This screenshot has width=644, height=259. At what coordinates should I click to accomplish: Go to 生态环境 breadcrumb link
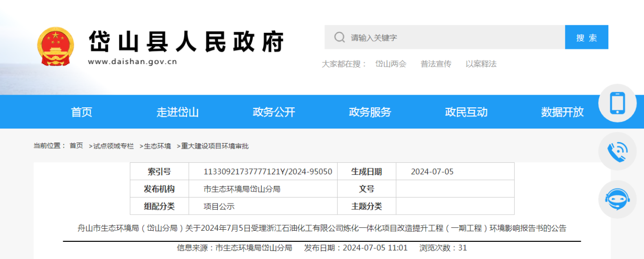pos(157,146)
